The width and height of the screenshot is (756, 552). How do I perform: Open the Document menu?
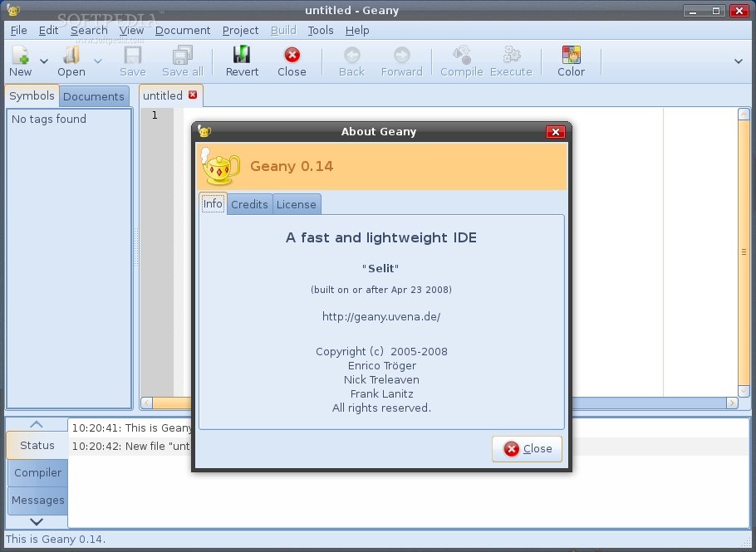(183, 31)
